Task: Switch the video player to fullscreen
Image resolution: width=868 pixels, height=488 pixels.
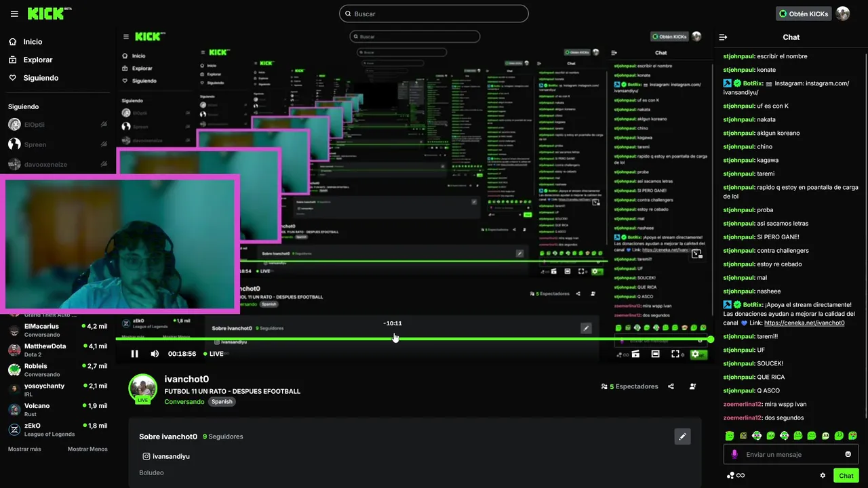Action: tap(675, 354)
